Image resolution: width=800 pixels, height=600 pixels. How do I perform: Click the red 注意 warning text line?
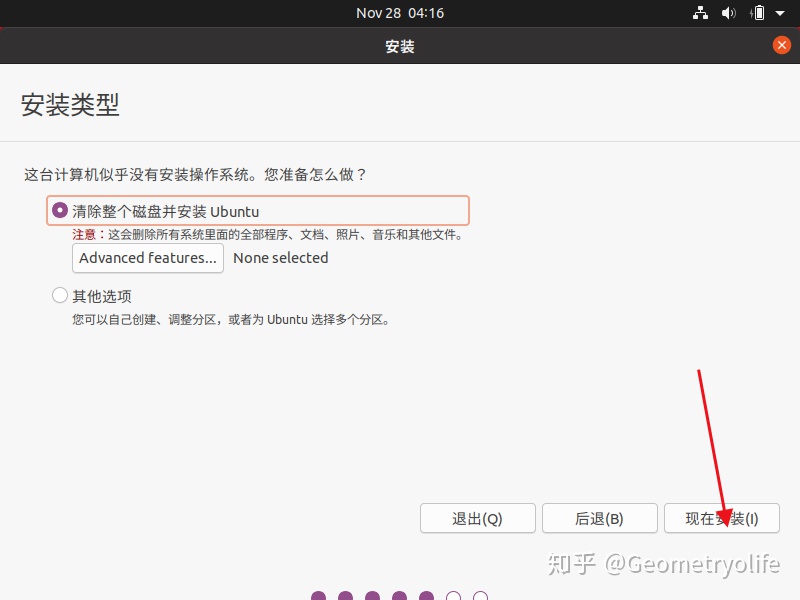coord(268,235)
